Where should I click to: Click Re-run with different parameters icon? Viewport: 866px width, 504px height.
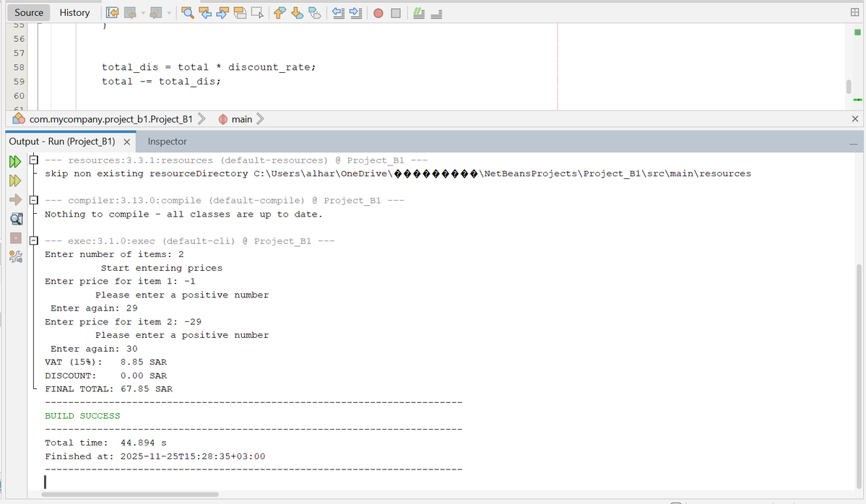pyautogui.click(x=15, y=181)
